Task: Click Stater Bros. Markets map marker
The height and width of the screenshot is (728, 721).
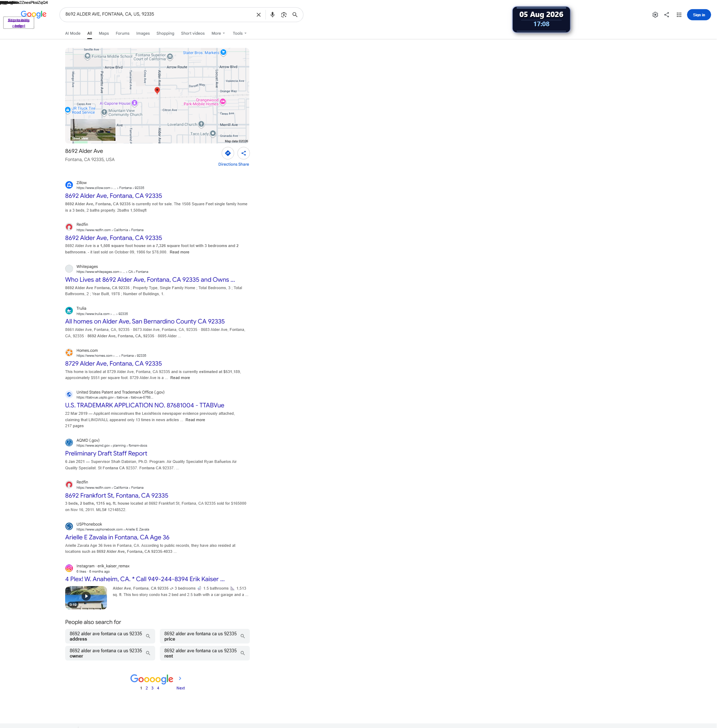Action: point(223,52)
